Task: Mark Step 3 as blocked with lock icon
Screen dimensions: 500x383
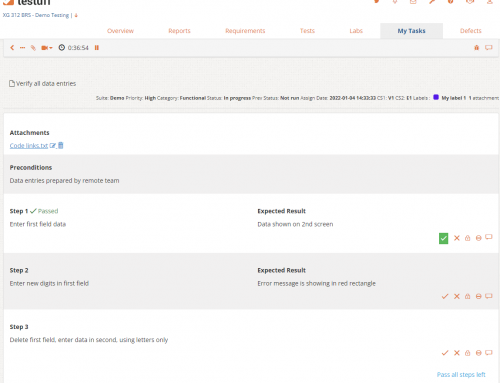Action: [x=468, y=353]
